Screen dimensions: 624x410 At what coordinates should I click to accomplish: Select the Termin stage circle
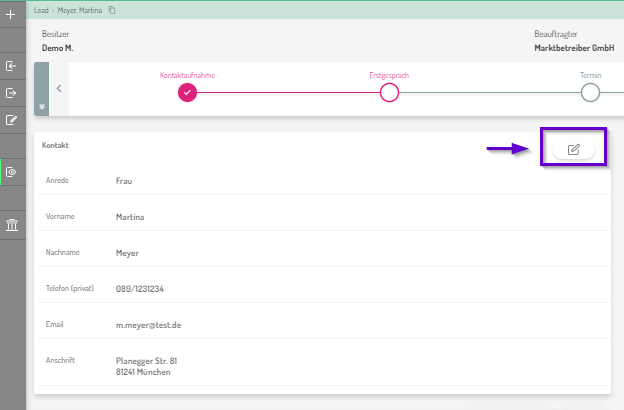point(590,92)
